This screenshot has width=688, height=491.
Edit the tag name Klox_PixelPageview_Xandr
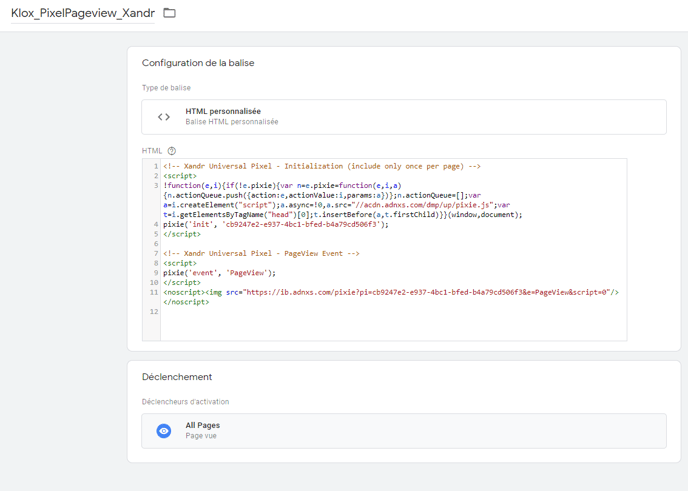(83, 13)
